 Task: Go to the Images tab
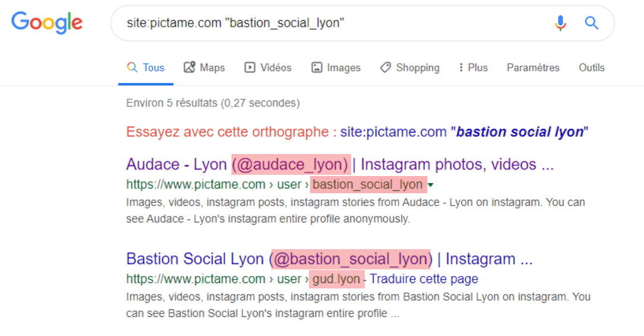tap(336, 68)
